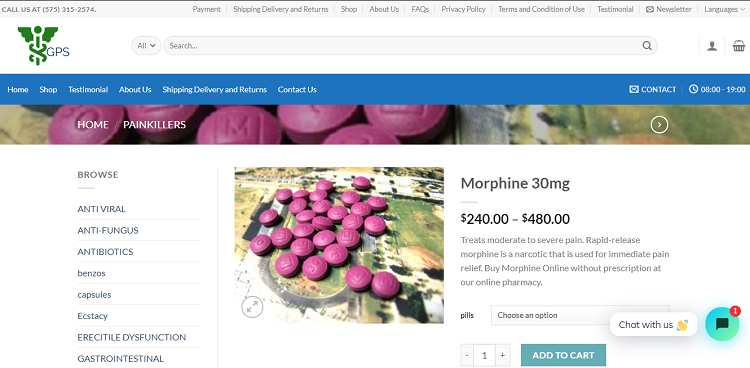Click the Morphine 30mg product title
The image size is (750, 368).
click(515, 183)
